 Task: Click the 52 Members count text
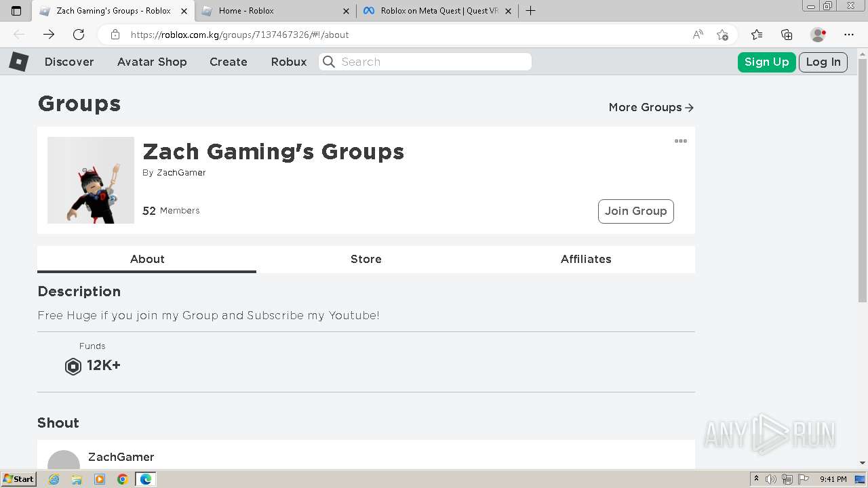click(x=171, y=211)
